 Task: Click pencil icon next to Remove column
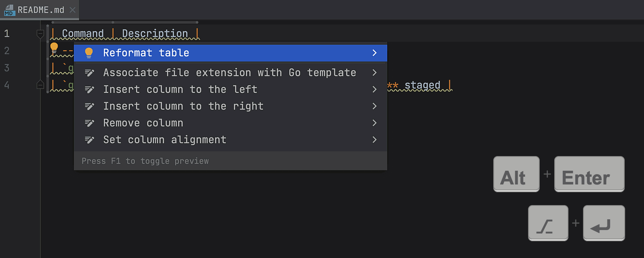[89, 123]
